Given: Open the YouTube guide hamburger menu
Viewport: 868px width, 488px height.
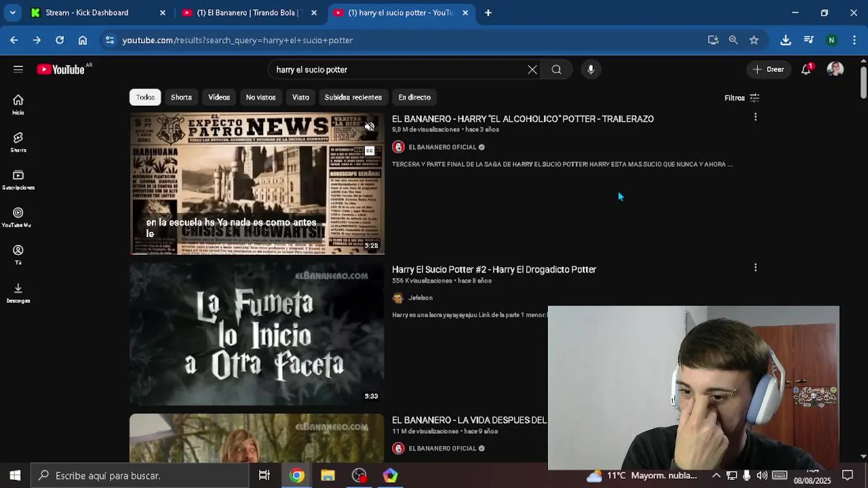Looking at the screenshot, I should coord(18,69).
